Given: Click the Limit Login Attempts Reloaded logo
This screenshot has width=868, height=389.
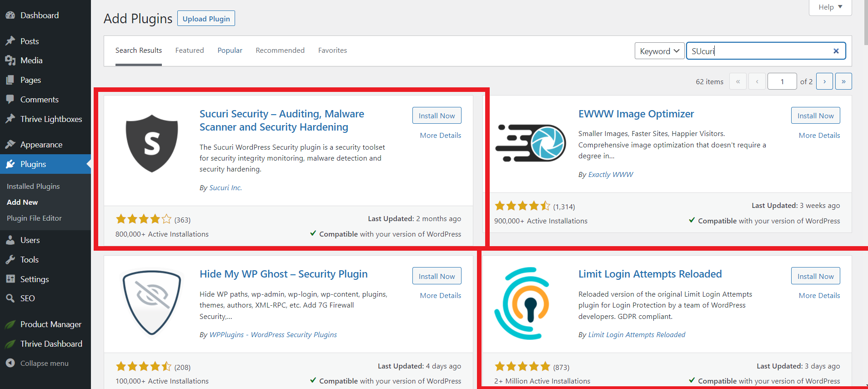Looking at the screenshot, I should tap(523, 303).
